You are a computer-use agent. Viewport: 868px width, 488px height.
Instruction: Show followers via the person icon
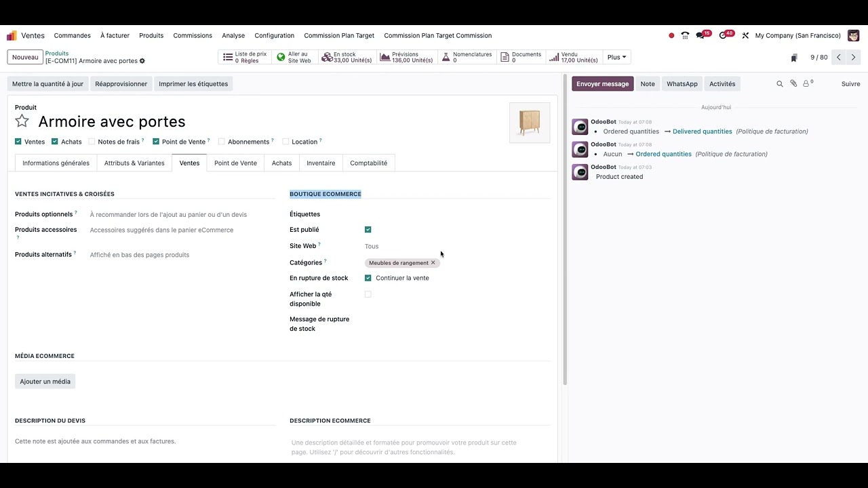point(808,84)
